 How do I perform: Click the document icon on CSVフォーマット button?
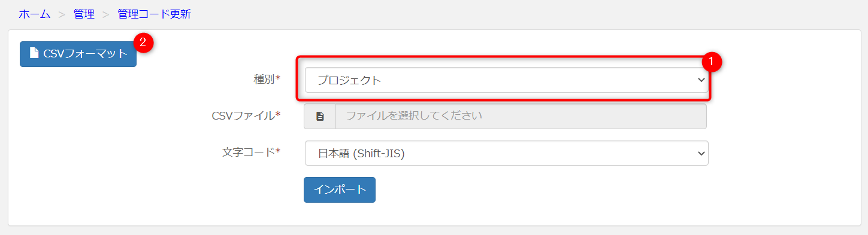34,53
